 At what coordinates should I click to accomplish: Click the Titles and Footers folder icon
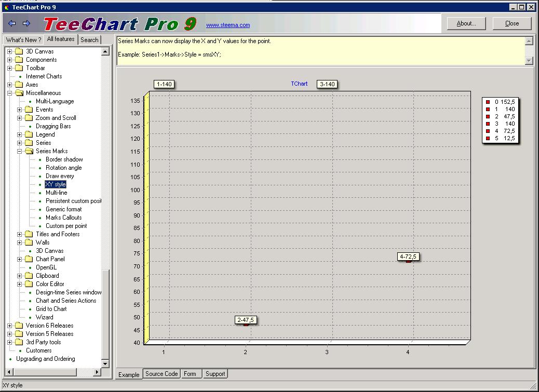(29, 234)
